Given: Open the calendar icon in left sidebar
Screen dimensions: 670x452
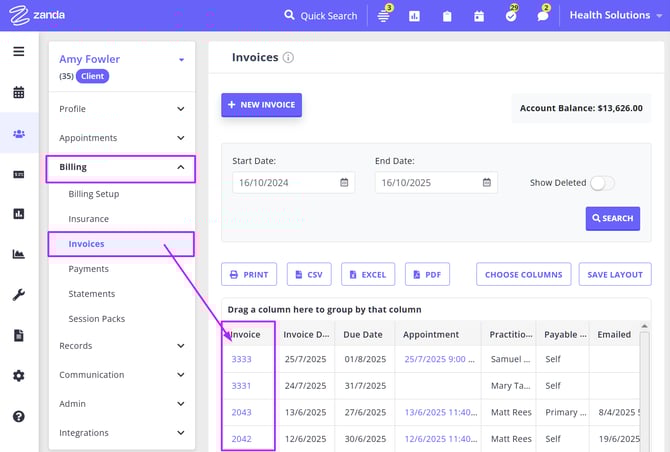Looking at the screenshot, I should [18, 93].
